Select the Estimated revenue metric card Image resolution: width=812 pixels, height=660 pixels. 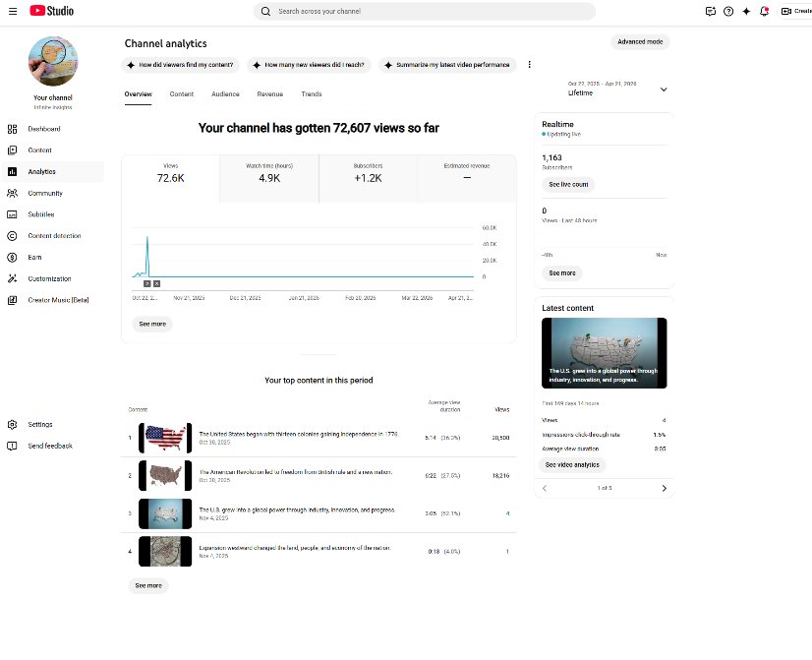click(x=467, y=178)
